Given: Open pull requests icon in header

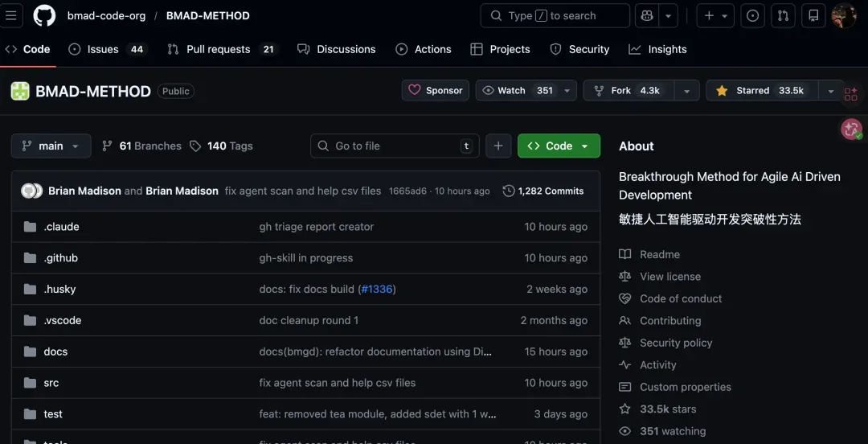Looking at the screenshot, I should 783,15.
